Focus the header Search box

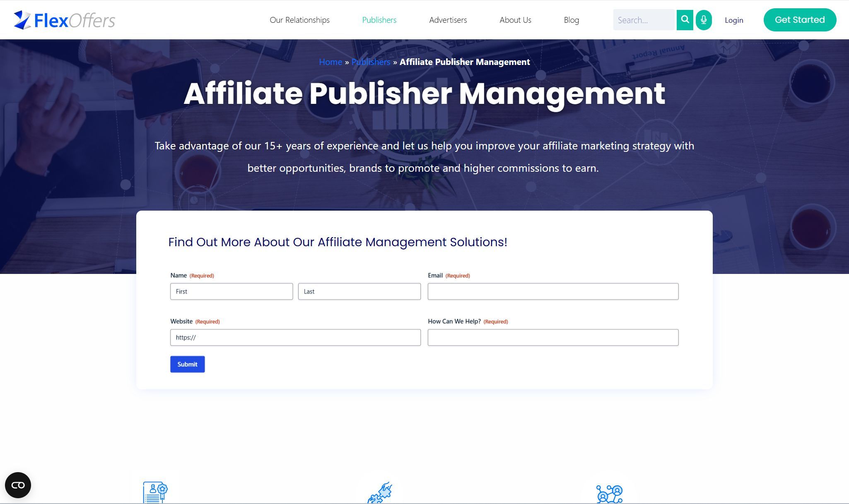click(x=644, y=20)
